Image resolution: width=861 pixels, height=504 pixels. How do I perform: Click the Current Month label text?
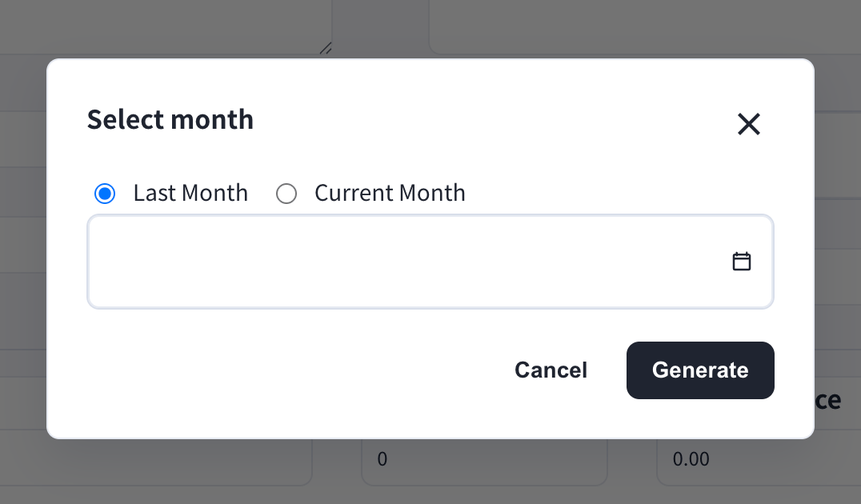tap(390, 194)
